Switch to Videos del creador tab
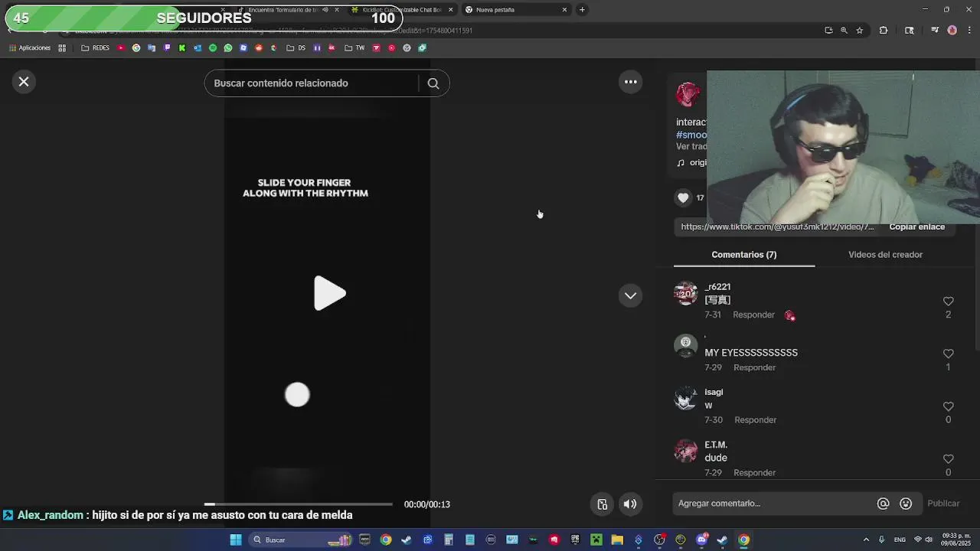Screen dimensions: 980x551 [885, 255]
